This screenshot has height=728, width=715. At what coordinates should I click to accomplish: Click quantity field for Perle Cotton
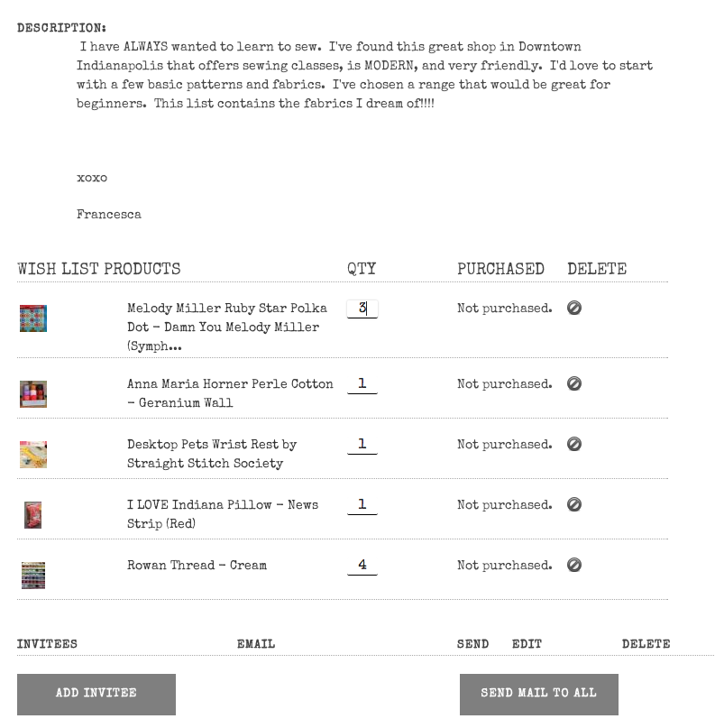[x=362, y=384]
